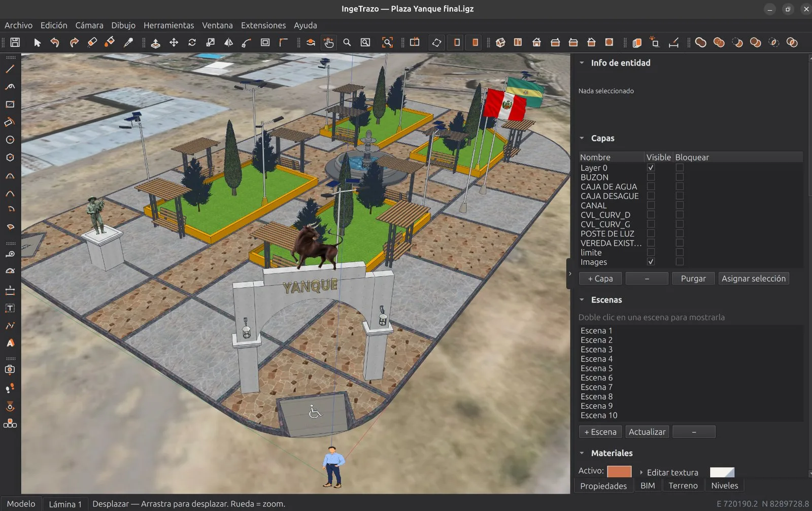Open the Archivo menu
This screenshot has width=812, height=511.
pos(18,25)
